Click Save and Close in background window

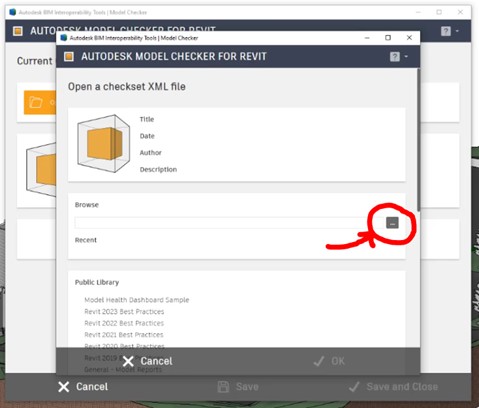coord(393,387)
